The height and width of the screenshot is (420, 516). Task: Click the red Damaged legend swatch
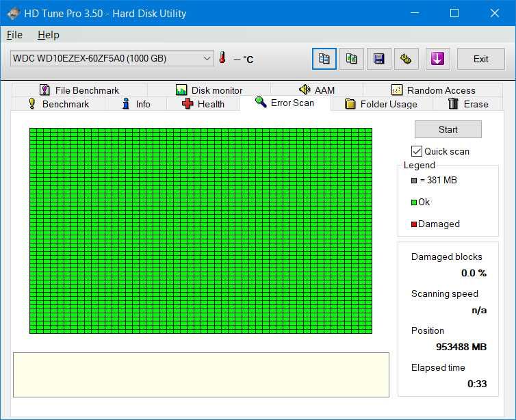pyautogui.click(x=414, y=224)
